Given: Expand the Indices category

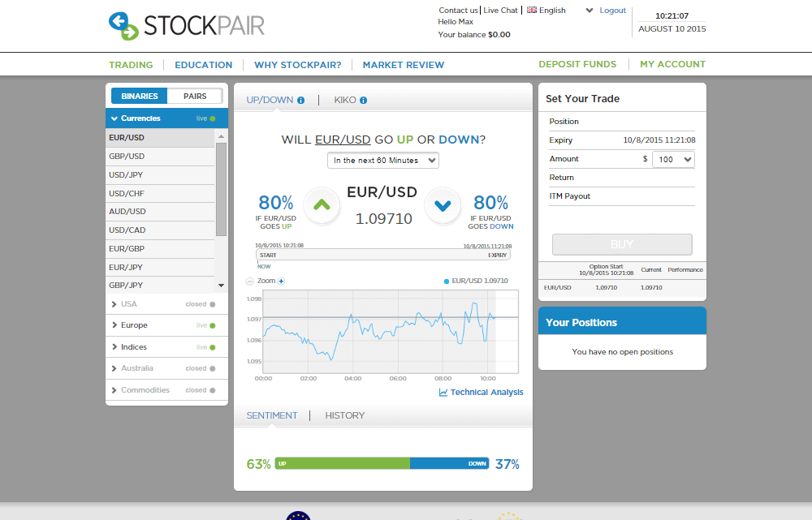Looking at the screenshot, I should tap(166, 347).
